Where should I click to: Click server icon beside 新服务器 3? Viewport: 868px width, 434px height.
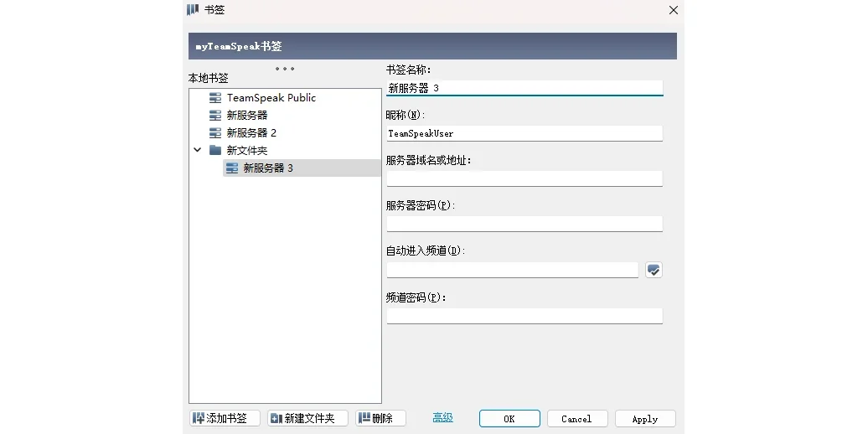(232, 168)
